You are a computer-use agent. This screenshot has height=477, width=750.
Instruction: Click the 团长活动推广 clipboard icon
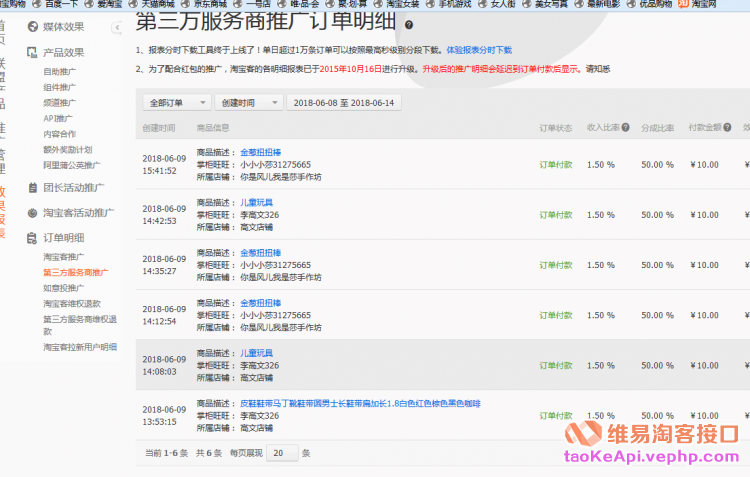pos(33,188)
